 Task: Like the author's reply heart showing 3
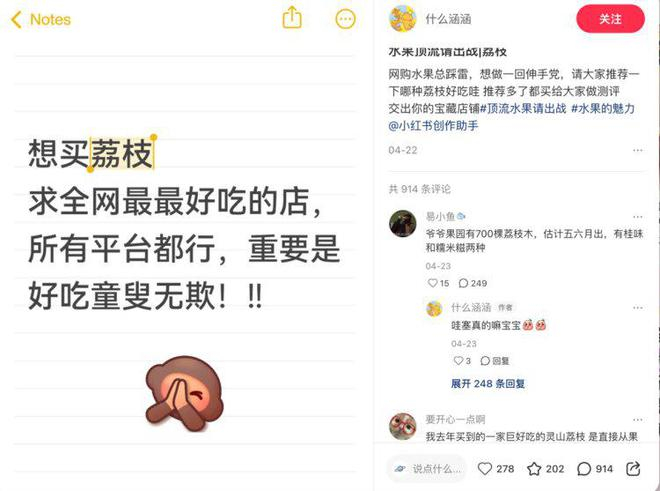click(458, 361)
